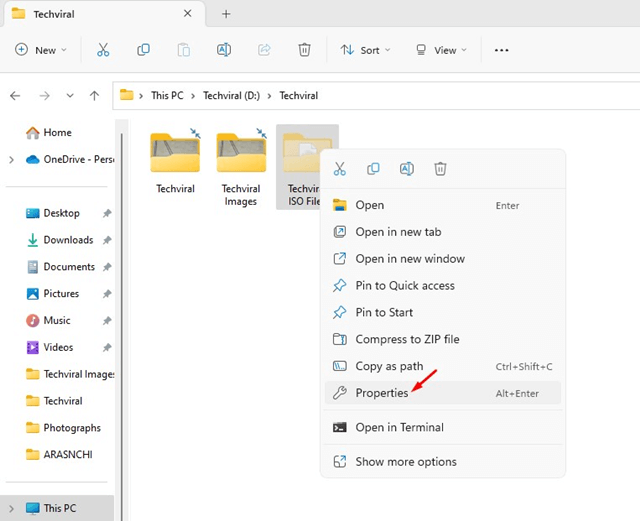
Task: Expand the New dropdown button
Action: click(x=41, y=50)
